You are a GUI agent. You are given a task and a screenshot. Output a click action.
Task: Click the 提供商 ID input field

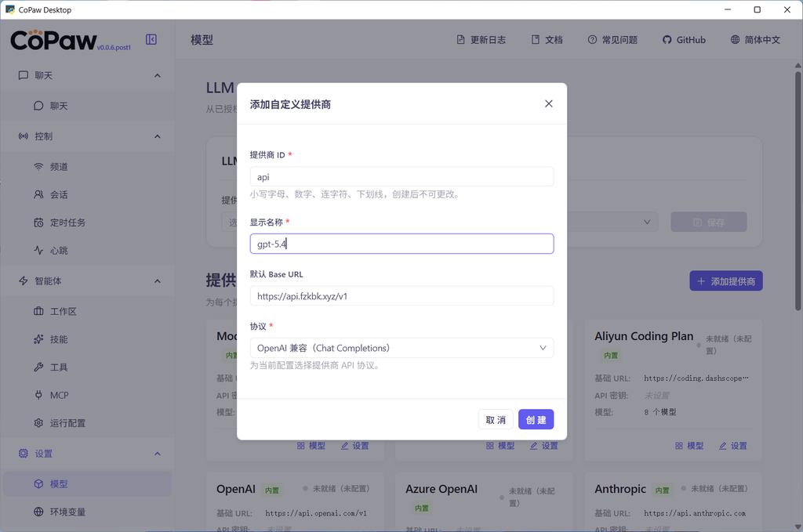pos(401,176)
